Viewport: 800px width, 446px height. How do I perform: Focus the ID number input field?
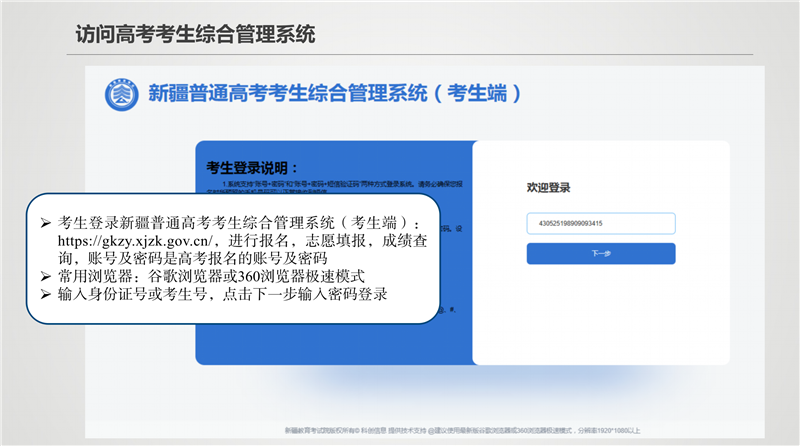600,224
